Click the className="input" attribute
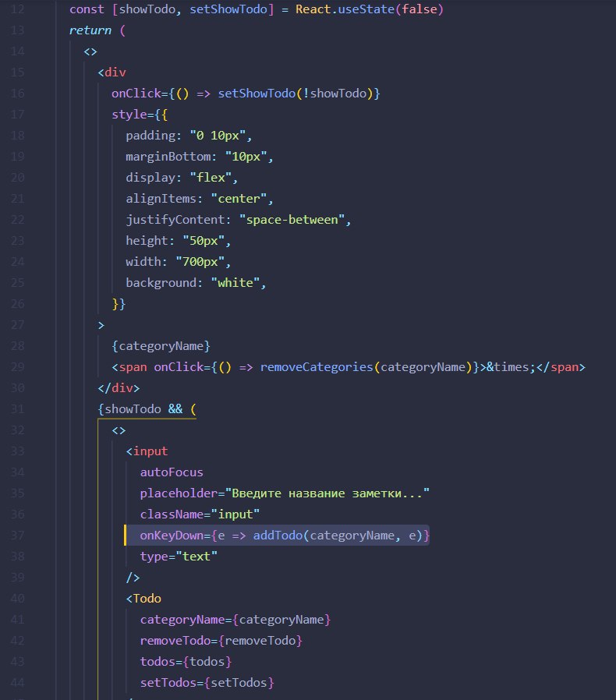Screen dimensions: 616x700 pyautogui.click(x=200, y=514)
